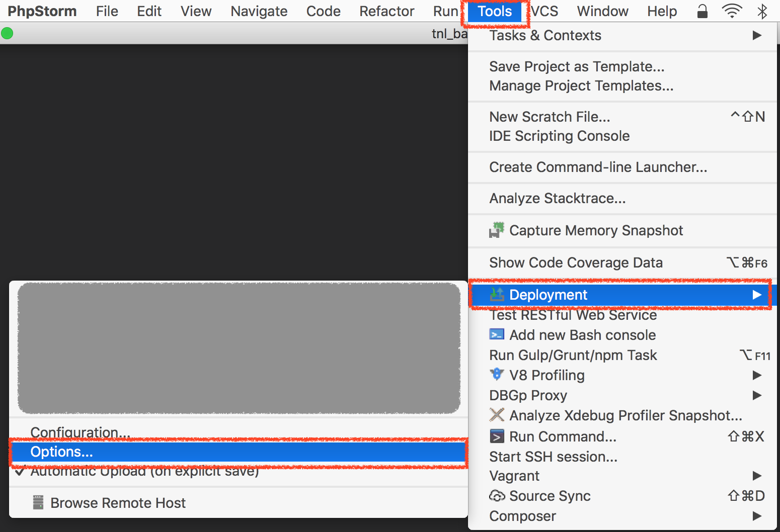The width and height of the screenshot is (780, 532).
Task: Open the Run menu
Action: (x=445, y=11)
